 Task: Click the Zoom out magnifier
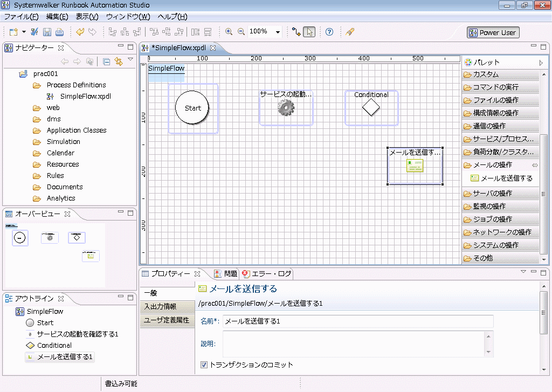[x=241, y=32]
